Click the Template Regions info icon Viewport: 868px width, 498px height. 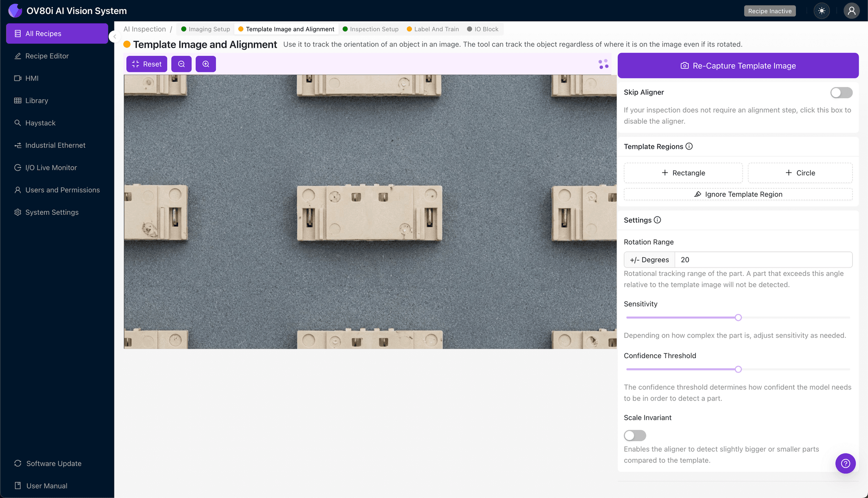click(x=689, y=146)
